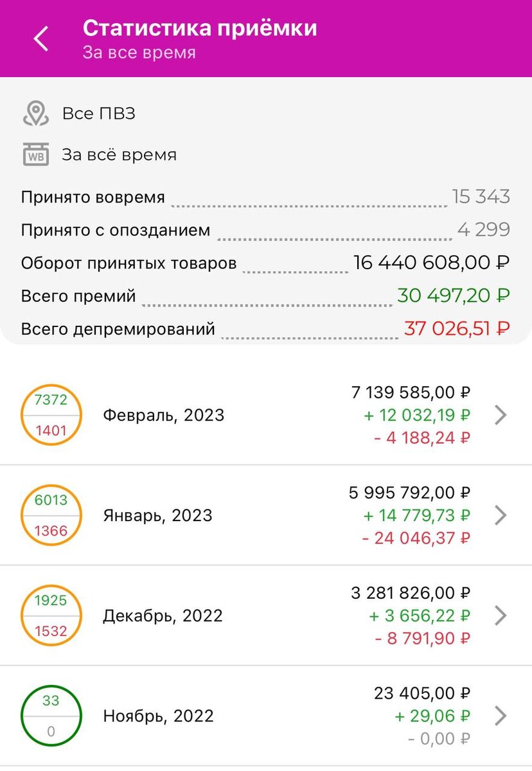Tap the Декабрь, 2022 label
This screenshot has height=771, width=532.
(163, 616)
